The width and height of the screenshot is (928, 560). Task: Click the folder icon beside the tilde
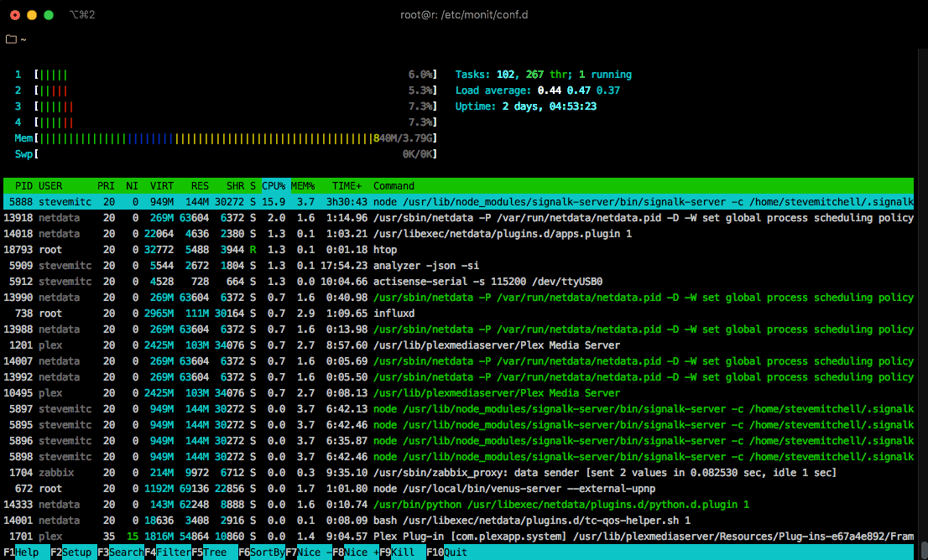coord(11,39)
